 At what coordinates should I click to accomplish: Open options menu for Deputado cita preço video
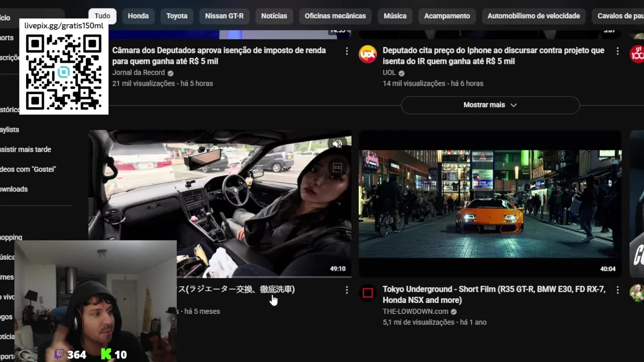click(617, 51)
